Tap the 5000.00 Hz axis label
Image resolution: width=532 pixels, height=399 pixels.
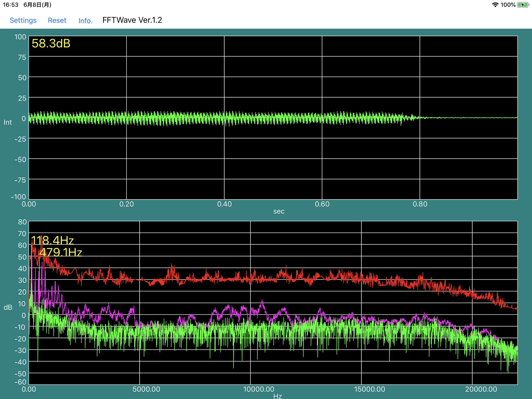click(146, 389)
